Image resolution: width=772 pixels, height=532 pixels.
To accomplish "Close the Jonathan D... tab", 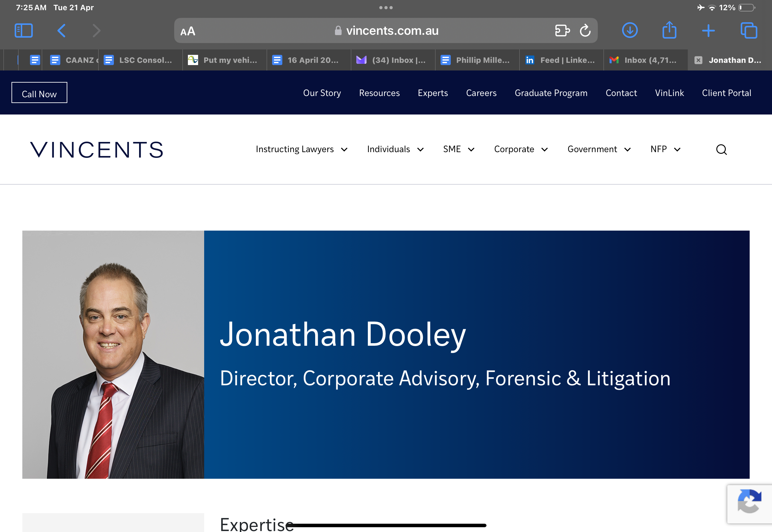I will pyautogui.click(x=698, y=60).
